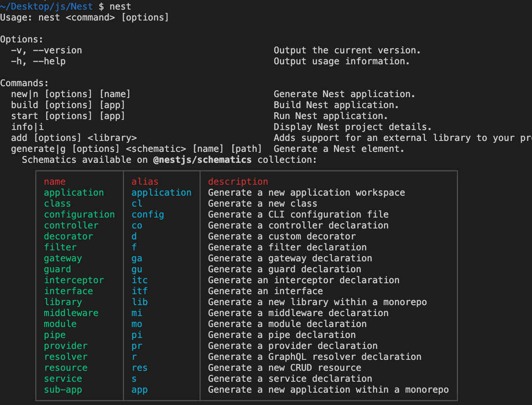
Task: Click the 'res' alias
Action: coord(140,368)
